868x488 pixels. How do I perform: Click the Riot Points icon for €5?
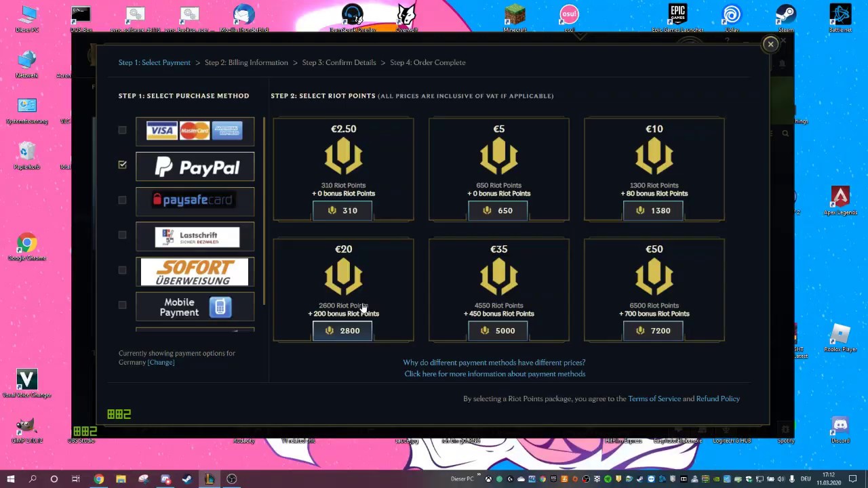(x=498, y=157)
